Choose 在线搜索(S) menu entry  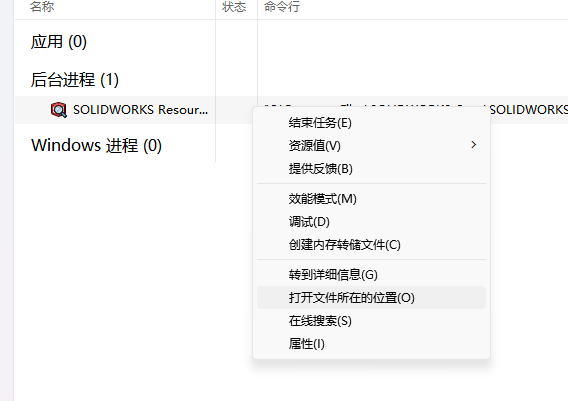tap(371, 321)
